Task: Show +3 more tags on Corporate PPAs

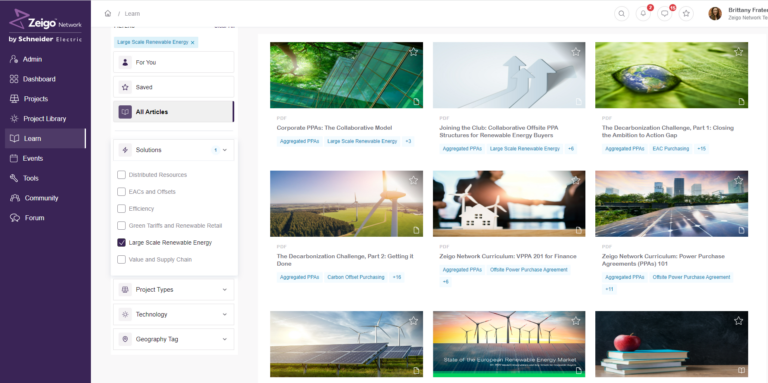Action: [408, 142]
